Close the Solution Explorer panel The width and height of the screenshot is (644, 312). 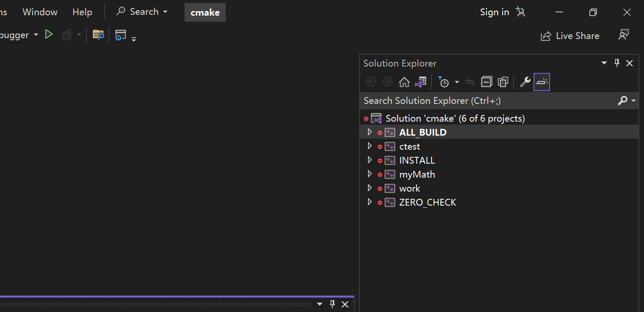[630, 63]
